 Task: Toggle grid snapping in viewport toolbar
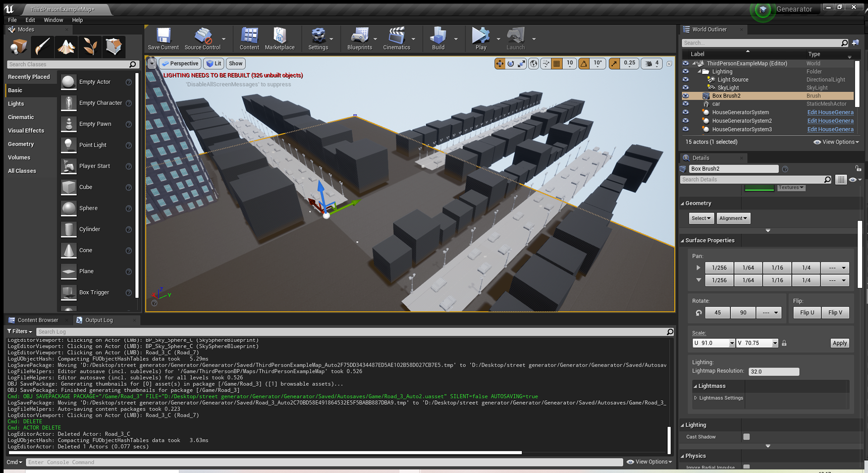point(557,64)
